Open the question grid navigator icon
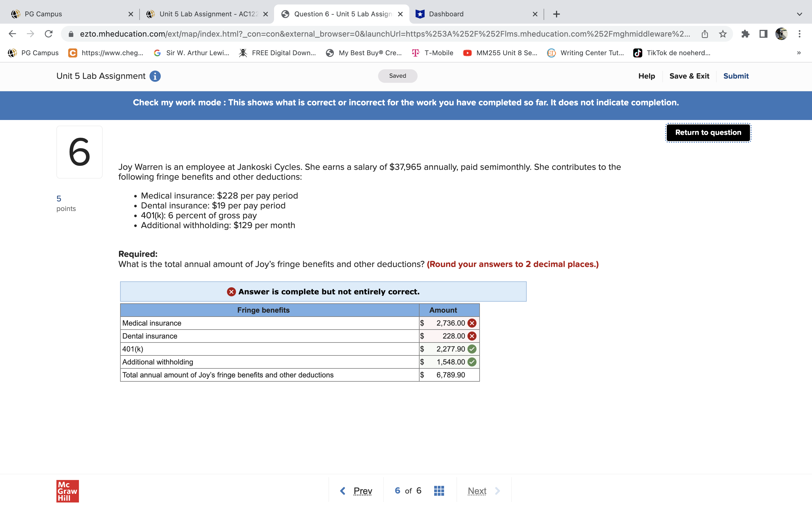This screenshot has height=507, width=812. tap(439, 491)
